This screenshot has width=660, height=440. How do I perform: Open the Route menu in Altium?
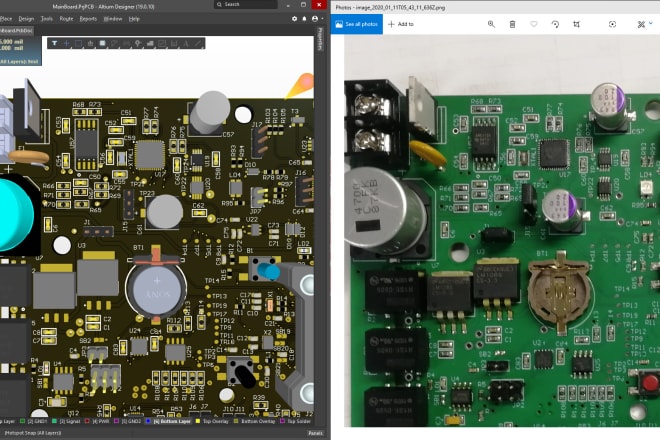[66, 19]
